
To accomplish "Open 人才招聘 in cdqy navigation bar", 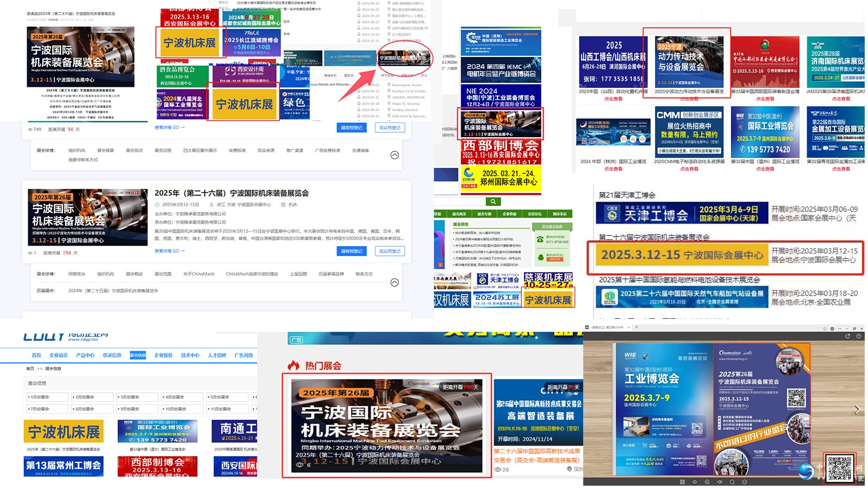I will [216, 355].
